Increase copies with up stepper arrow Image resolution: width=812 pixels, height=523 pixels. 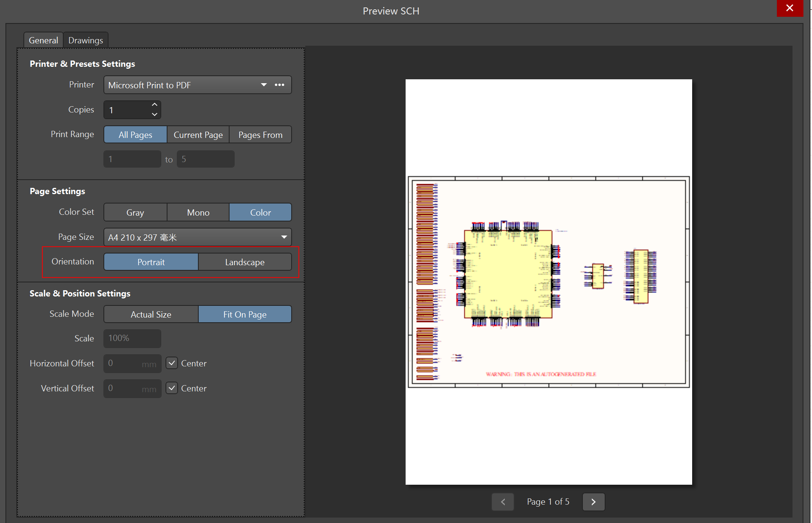[x=155, y=105]
